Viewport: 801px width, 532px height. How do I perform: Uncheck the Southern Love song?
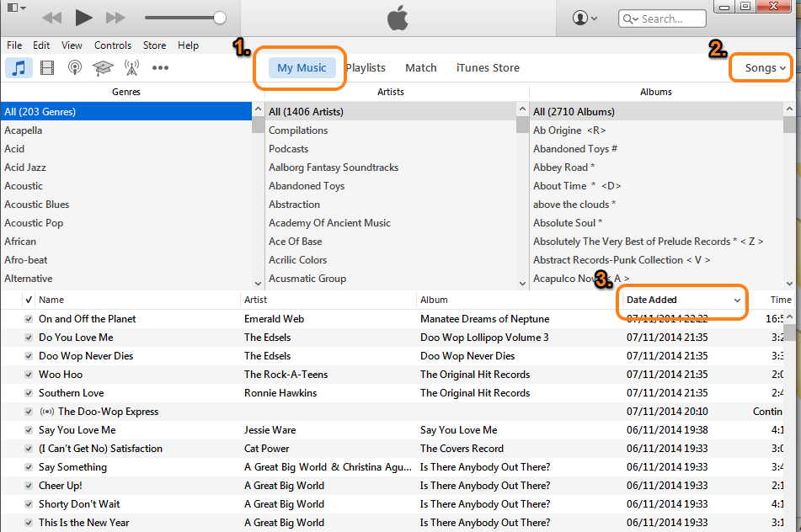point(29,393)
